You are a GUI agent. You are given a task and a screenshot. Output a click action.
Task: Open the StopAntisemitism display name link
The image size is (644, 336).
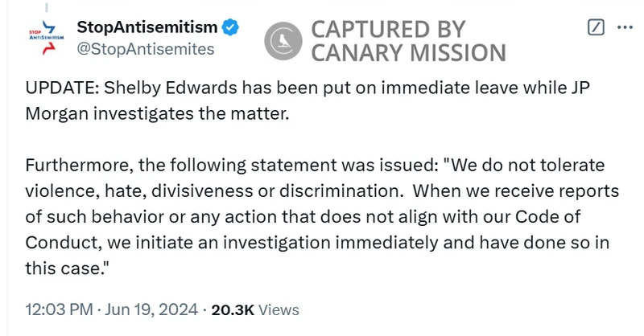tap(147, 27)
